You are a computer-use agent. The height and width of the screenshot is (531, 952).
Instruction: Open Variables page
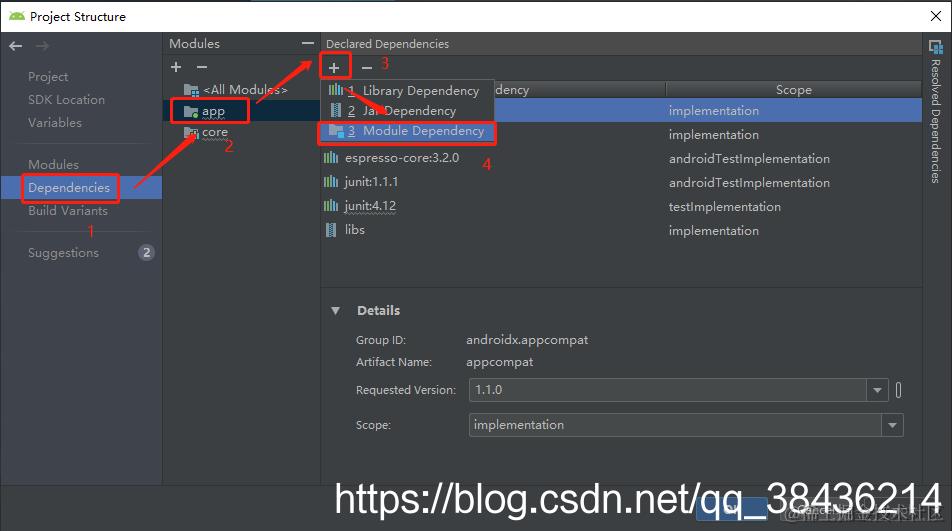click(x=55, y=122)
